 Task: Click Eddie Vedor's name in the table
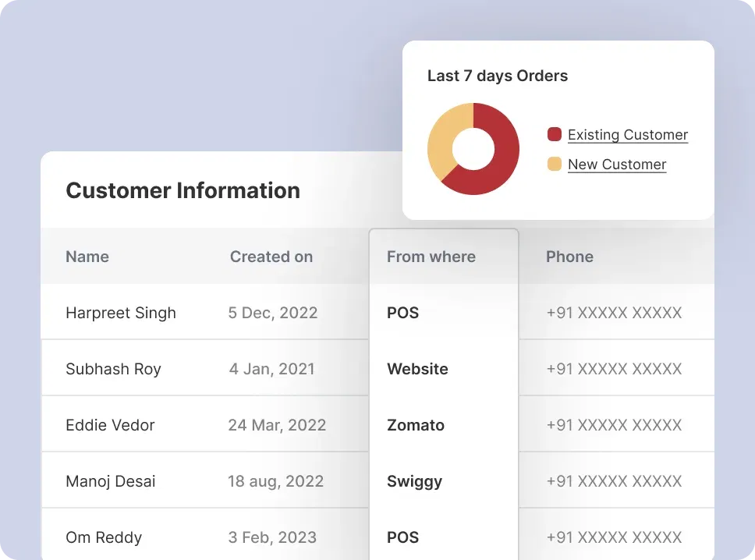110,425
